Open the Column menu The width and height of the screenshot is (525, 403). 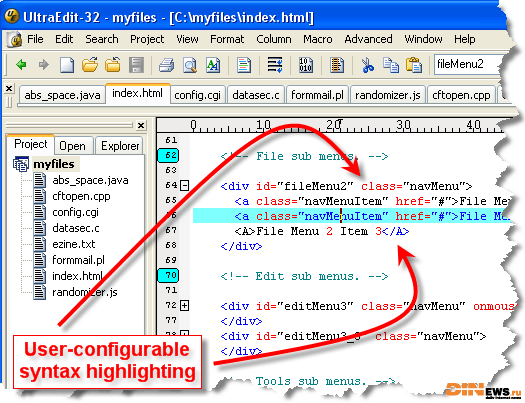click(274, 39)
